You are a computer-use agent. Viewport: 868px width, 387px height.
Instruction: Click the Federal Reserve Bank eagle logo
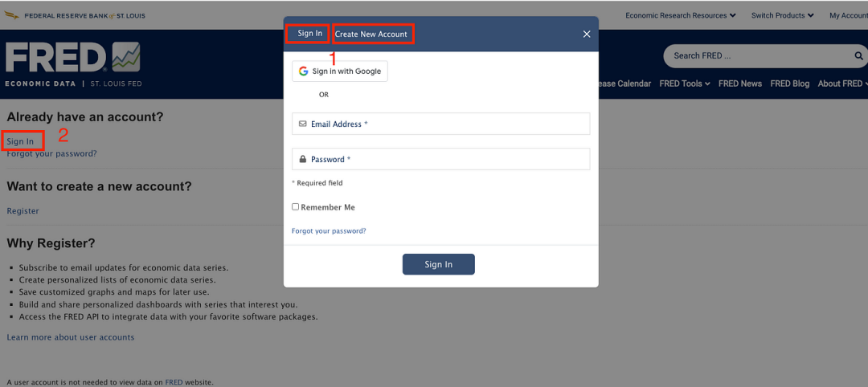11,15
